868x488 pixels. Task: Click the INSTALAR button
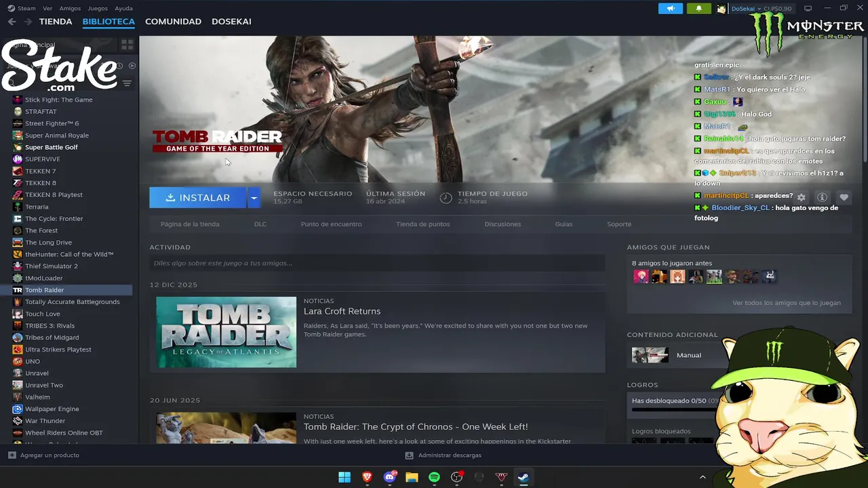[198, 197]
